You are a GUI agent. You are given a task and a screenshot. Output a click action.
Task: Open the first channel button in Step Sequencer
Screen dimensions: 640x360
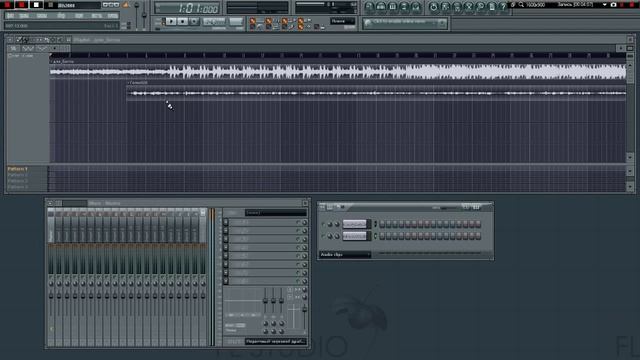point(354,224)
